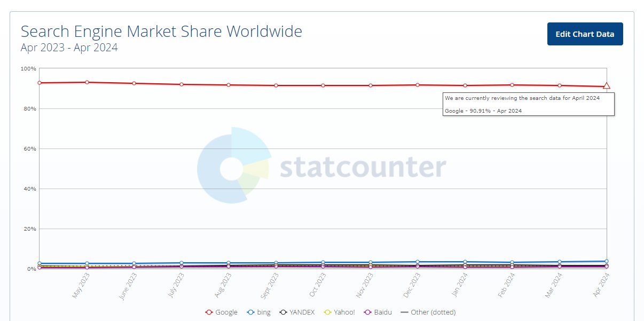Click the Google 90.91% tooltip box
The image size is (644, 321).
529,104
